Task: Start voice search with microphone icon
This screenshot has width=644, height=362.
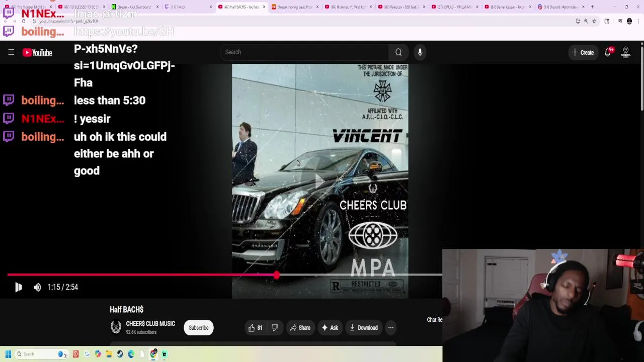Action: pos(420,52)
